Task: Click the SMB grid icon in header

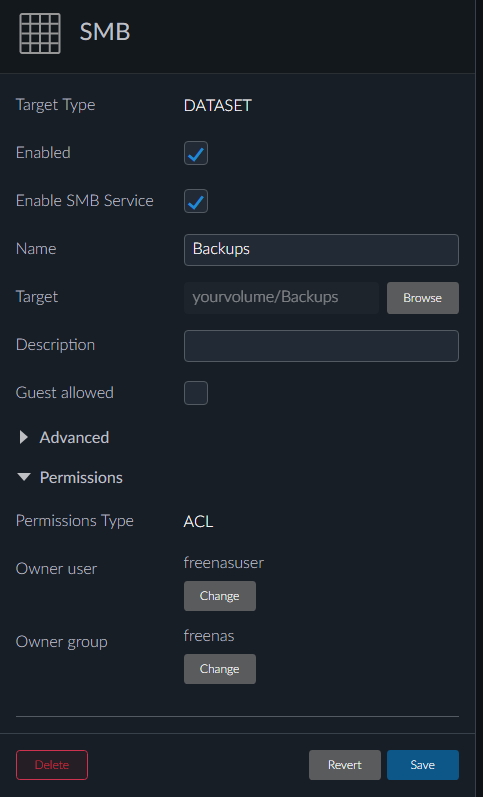Action: pyautogui.click(x=40, y=33)
